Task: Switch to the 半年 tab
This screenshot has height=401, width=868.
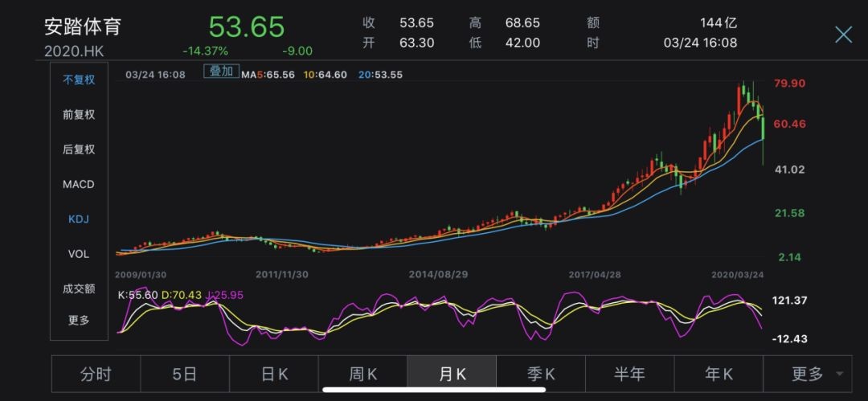Action: pos(630,374)
